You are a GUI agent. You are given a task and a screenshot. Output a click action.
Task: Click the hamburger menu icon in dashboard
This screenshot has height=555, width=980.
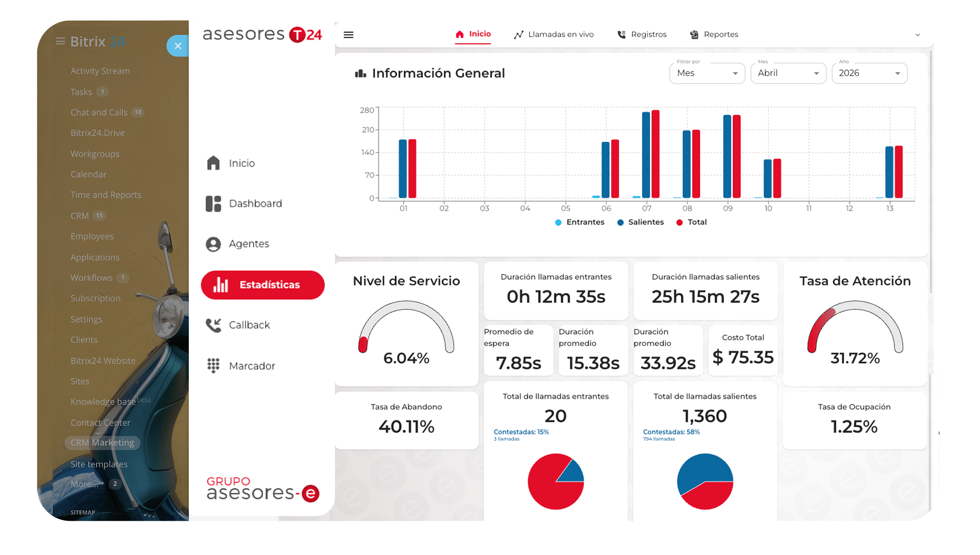coord(348,35)
